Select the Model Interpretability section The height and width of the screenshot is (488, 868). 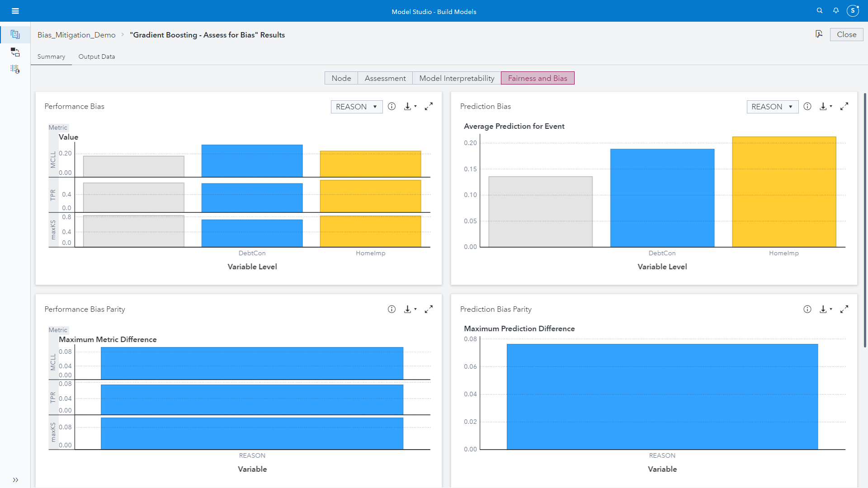pyautogui.click(x=457, y=78)
